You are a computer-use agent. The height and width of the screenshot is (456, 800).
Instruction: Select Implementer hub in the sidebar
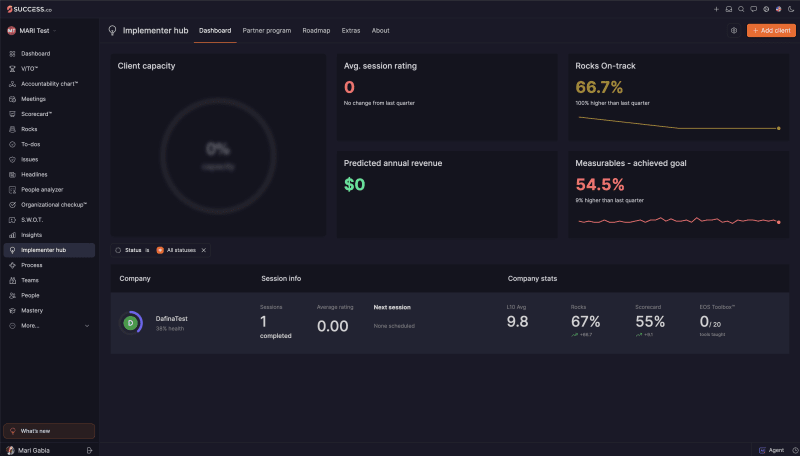tap(49, 250)
